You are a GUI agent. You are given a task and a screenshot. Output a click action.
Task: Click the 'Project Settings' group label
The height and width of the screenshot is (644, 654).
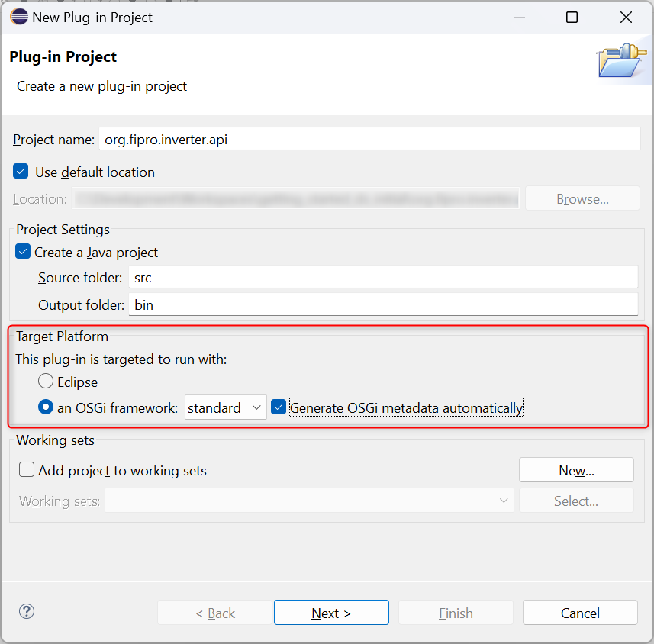(63, 230)
